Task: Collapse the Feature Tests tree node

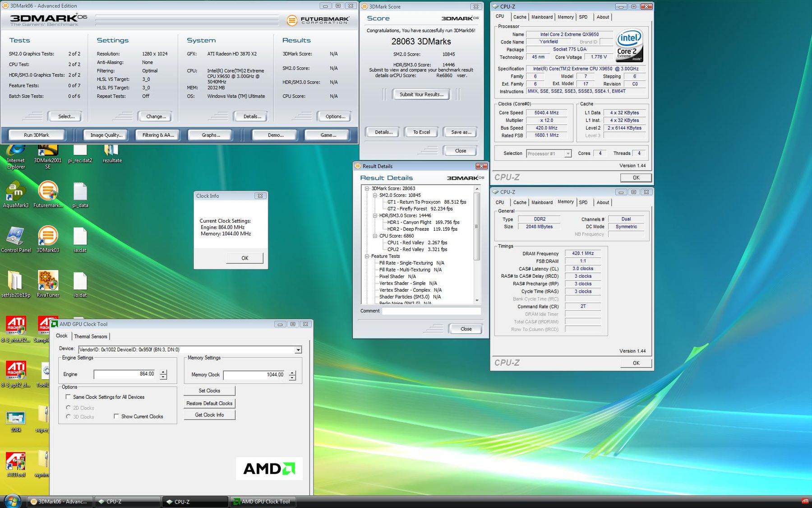Action: 367,256
